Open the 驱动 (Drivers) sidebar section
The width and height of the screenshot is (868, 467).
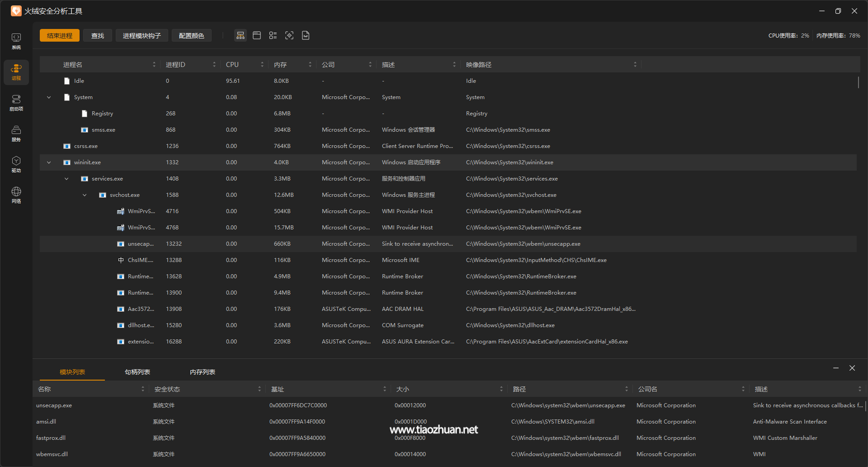pos(16,164)
